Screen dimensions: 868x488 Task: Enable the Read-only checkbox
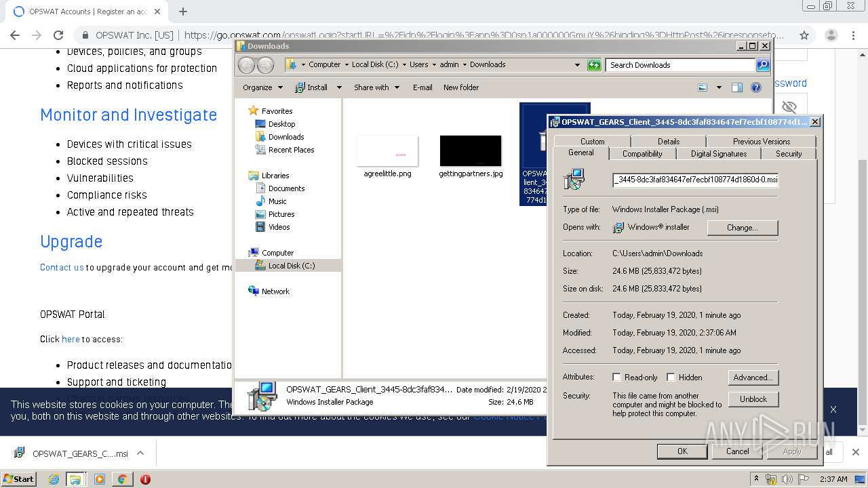(616, 378)
